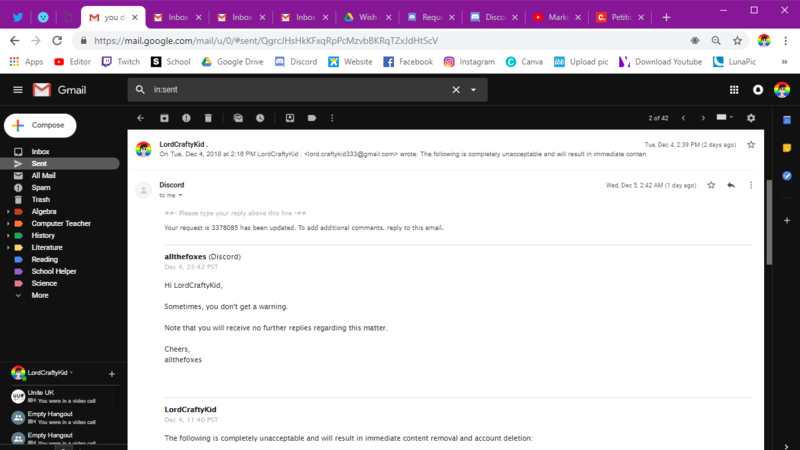Screen dimensions: 800x450
Task: Delete the email using the trash icon
Action: pos(208,118)
